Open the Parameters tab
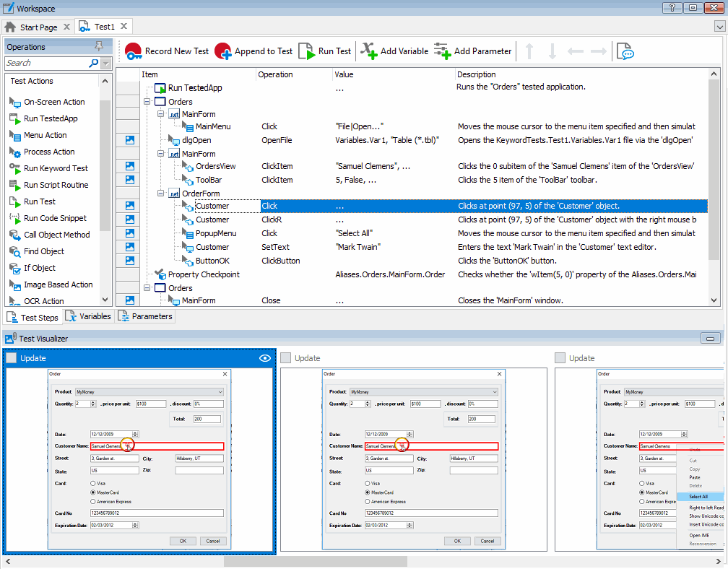Screen dimensions: 728x569 coord(145,316)
